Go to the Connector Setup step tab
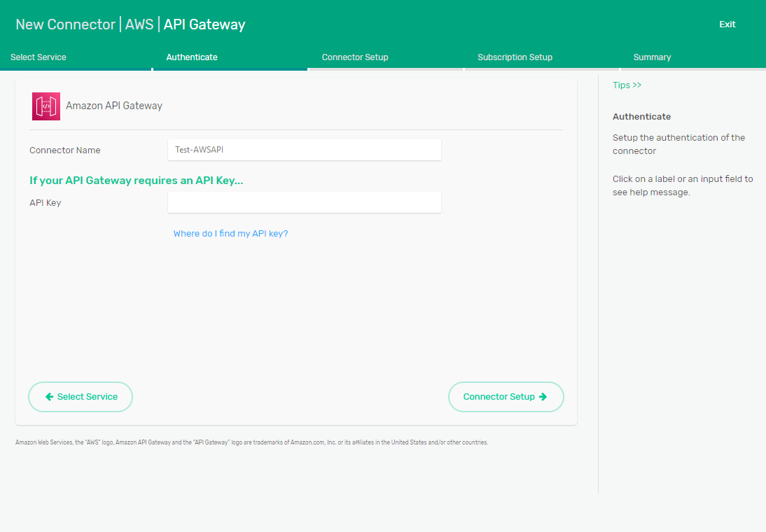Image resolution: width=766 pixels, height=532 pixels. point(355,57)
